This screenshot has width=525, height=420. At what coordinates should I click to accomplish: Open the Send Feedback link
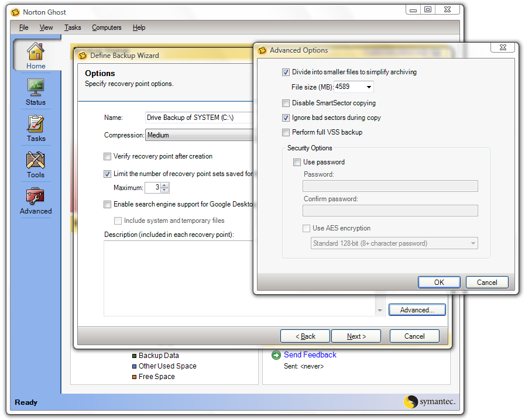coord(310,354)
